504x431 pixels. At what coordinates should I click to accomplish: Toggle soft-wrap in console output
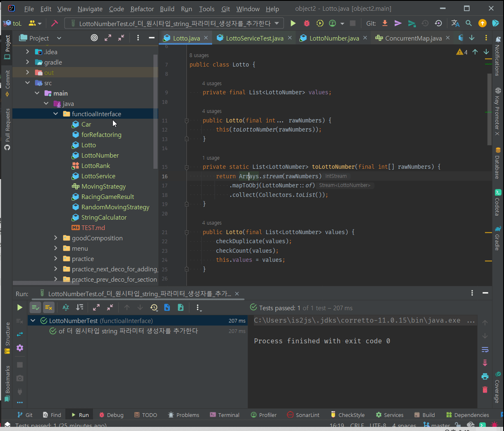pyautogui.click(x=485, y=350)
